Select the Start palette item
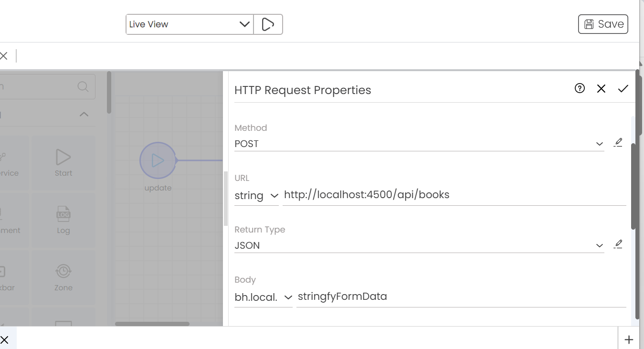This screenshot has width=644, height=349. tap(63, 163)
